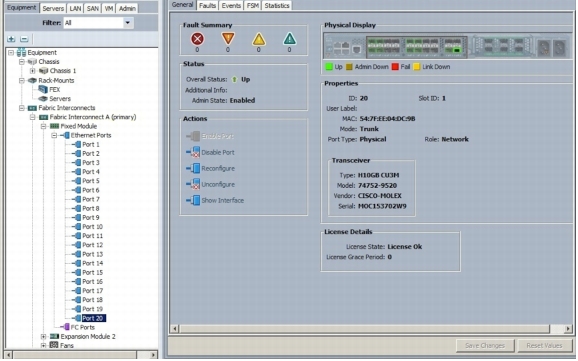Click the Disable Port action
Viewport: 578px width, 361px height.
pyautogui.click(x=210, y=153)
